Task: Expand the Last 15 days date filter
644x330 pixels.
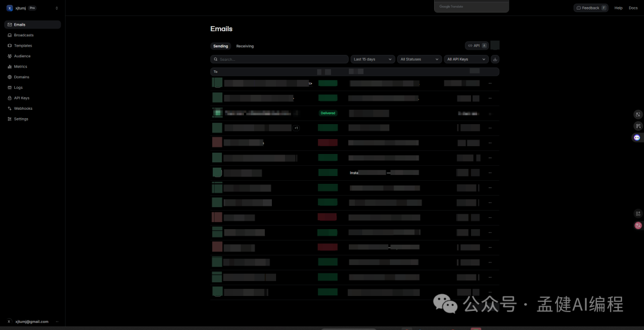Action: pyautogui.click(x=373, y=59)
